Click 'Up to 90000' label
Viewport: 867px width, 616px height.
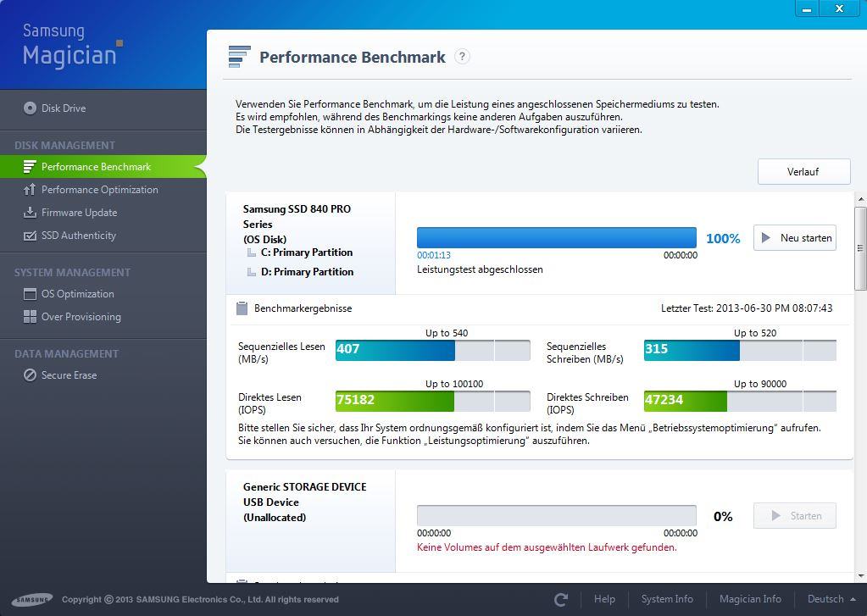760,384
